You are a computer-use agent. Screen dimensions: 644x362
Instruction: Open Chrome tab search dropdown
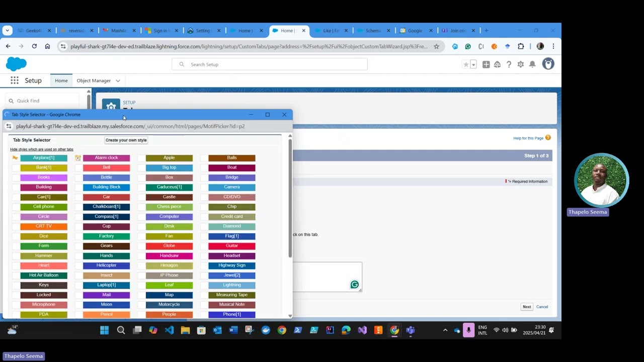[7, 31]
